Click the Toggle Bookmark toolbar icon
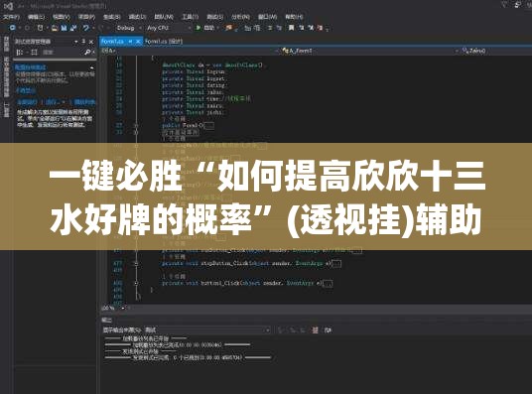Viewport: 532px width, 394px height. pyautogui.click(x=291, y=28)
